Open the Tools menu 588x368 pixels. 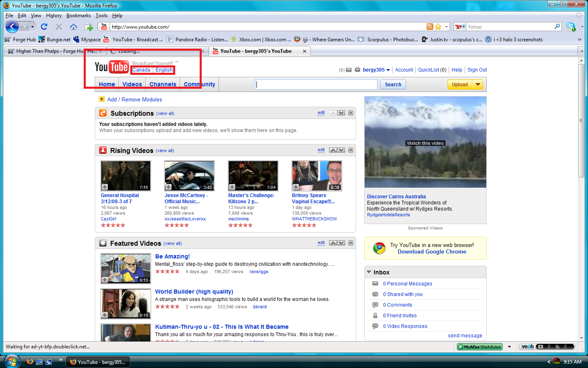coord(101,16)
